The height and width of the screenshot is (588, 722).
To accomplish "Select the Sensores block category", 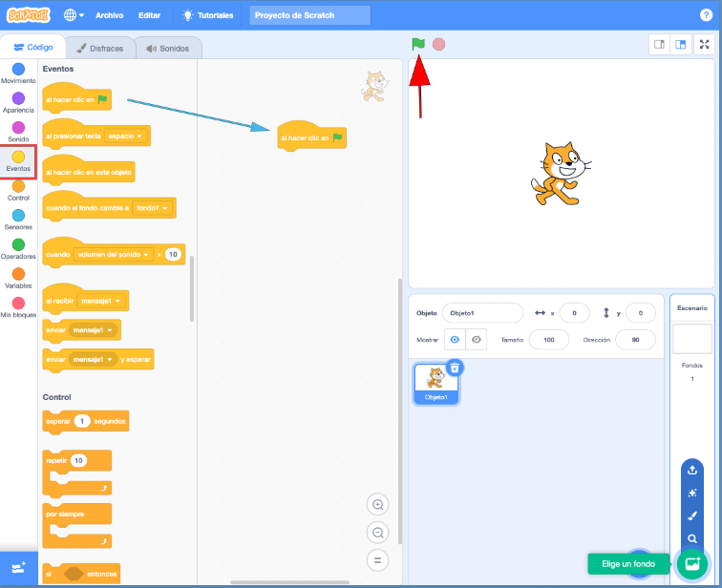I will coord(18,220).
